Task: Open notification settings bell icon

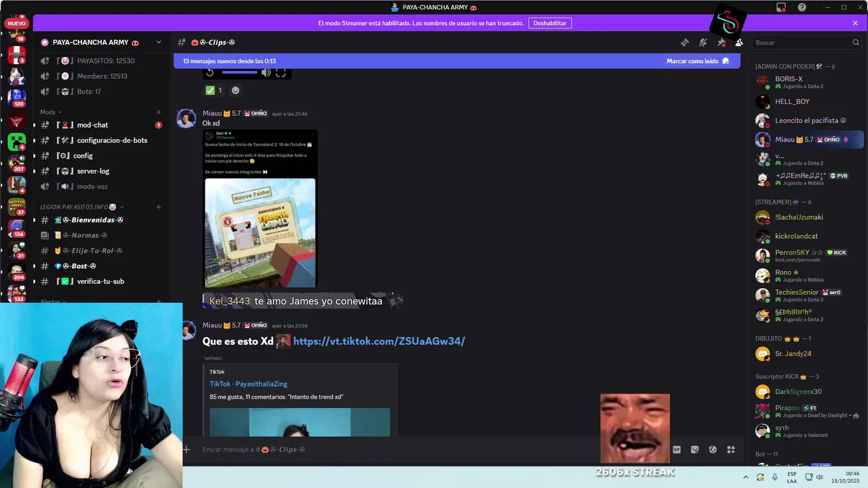Action: [x=703, y=42]
